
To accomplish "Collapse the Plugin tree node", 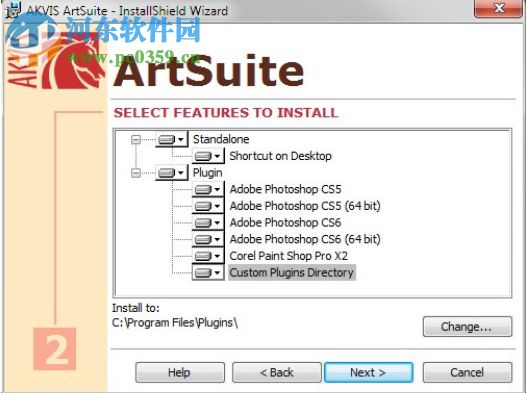I will pyautogui.click(x=136, y=173).
